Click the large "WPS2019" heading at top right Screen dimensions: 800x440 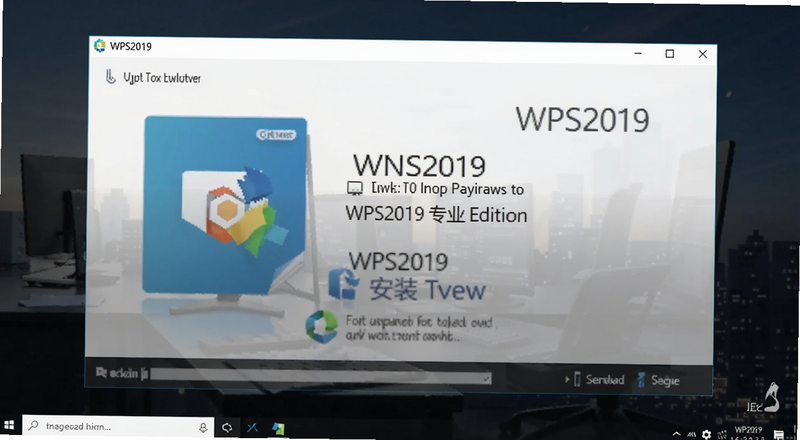582,120
